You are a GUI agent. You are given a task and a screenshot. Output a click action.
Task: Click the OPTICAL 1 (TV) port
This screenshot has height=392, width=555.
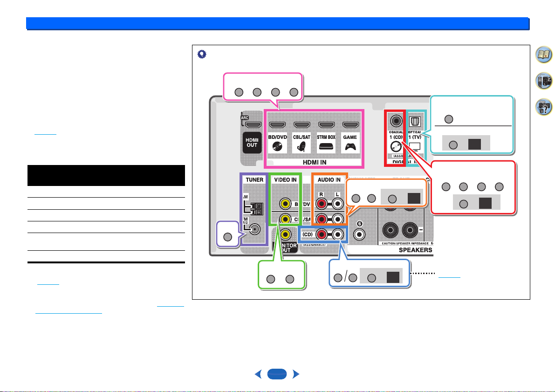pos(414,122)
